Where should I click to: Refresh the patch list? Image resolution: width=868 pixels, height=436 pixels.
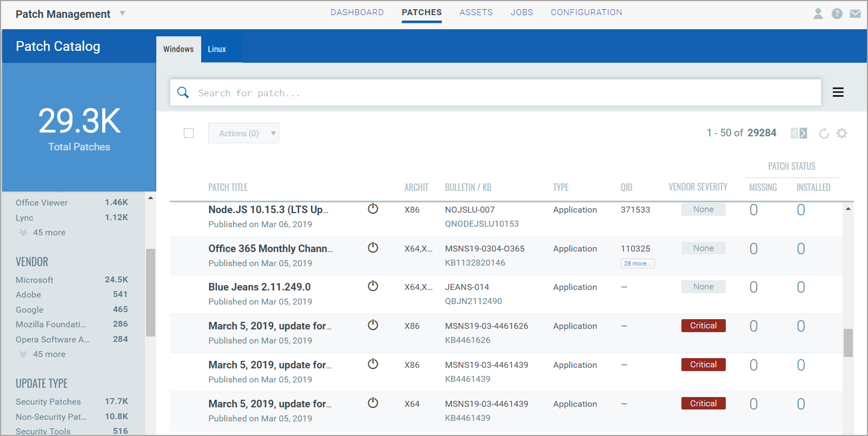click(824, 133)
